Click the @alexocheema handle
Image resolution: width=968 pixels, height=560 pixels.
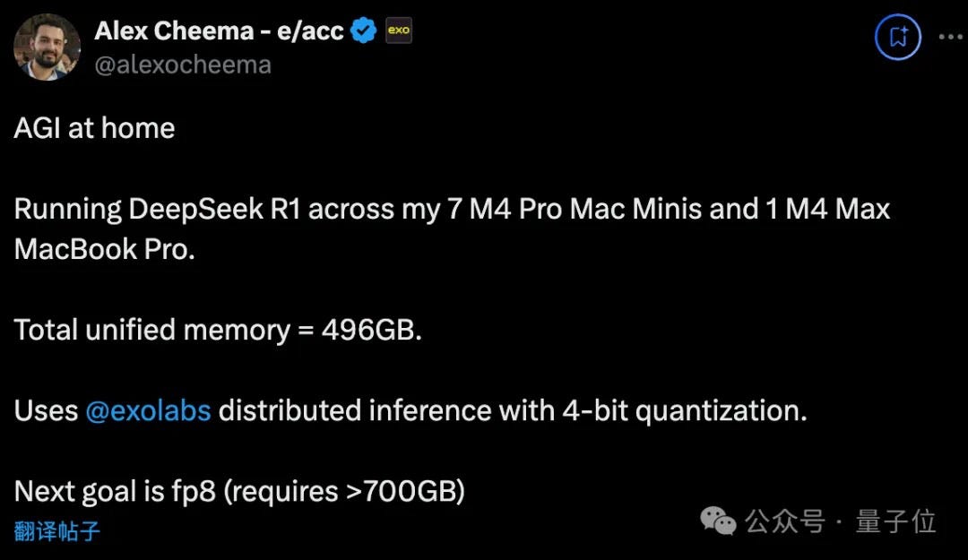pos(183,64)
